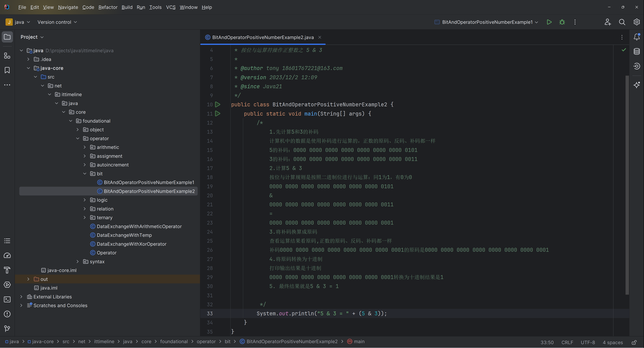Image resolution: width=644 pixels, height=348 pixels.
Task: Expand the logic package
Action: pos(85,200)
